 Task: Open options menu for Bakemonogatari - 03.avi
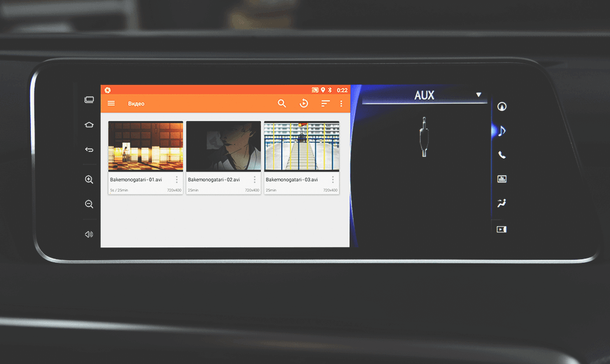(x=332, y=179)
